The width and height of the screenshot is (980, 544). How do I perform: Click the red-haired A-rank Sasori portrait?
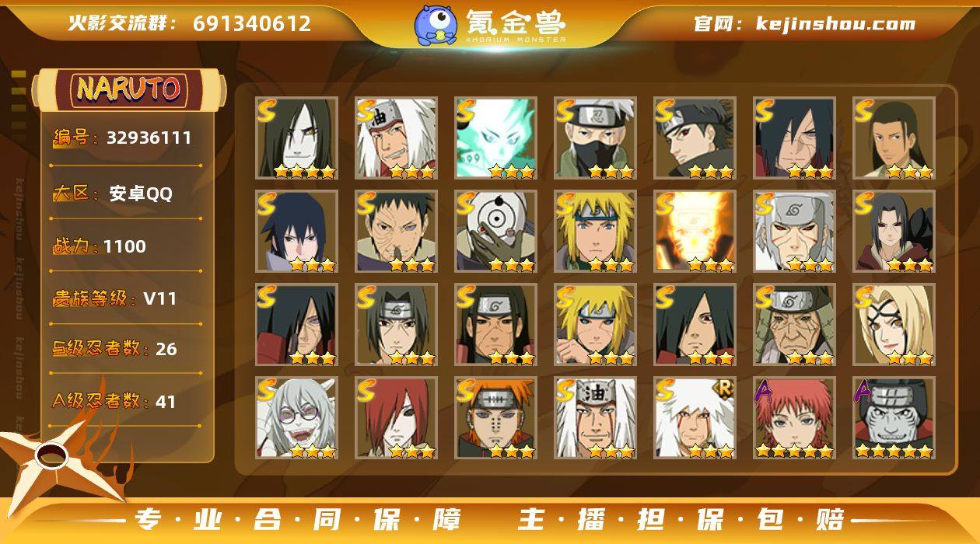[795, 418]
